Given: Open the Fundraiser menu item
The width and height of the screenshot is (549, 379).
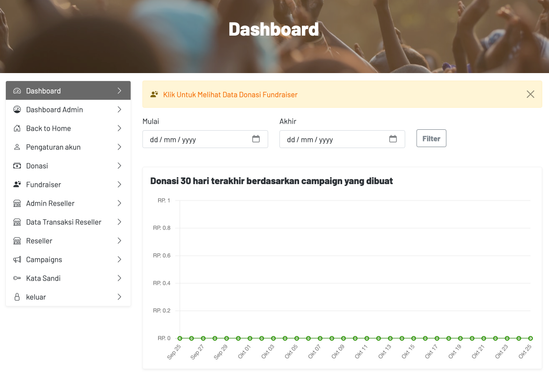Looking at the screenshot, I should point(68,184).
